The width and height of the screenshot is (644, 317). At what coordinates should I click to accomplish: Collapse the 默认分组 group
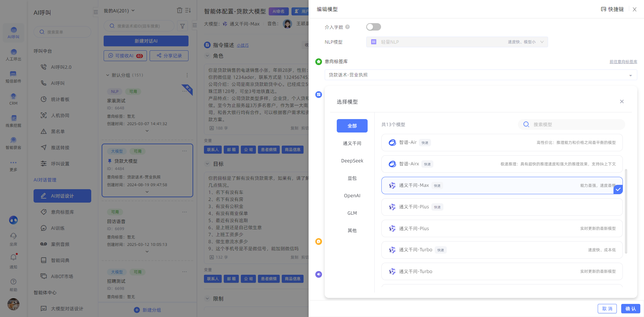click(x=108, y=75)
